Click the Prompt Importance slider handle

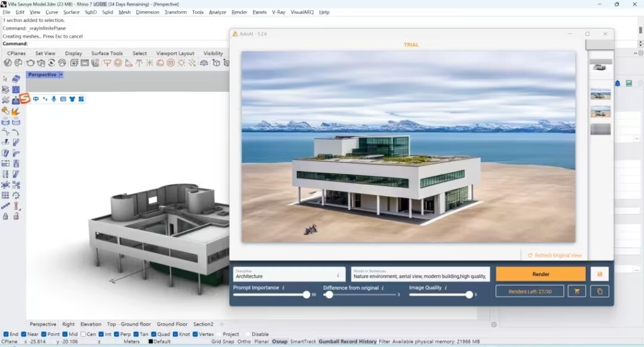coord(306,295)
